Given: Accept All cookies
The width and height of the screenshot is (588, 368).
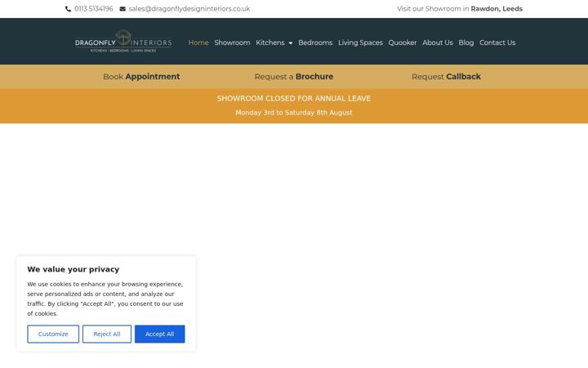Looking at the screenshot, I should [x=160, y=334].
